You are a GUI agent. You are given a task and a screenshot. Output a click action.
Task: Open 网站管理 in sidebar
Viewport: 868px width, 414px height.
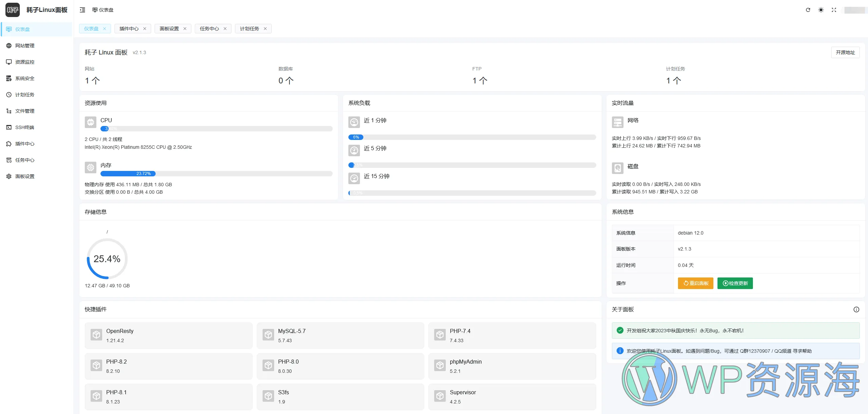pos(37,46)
